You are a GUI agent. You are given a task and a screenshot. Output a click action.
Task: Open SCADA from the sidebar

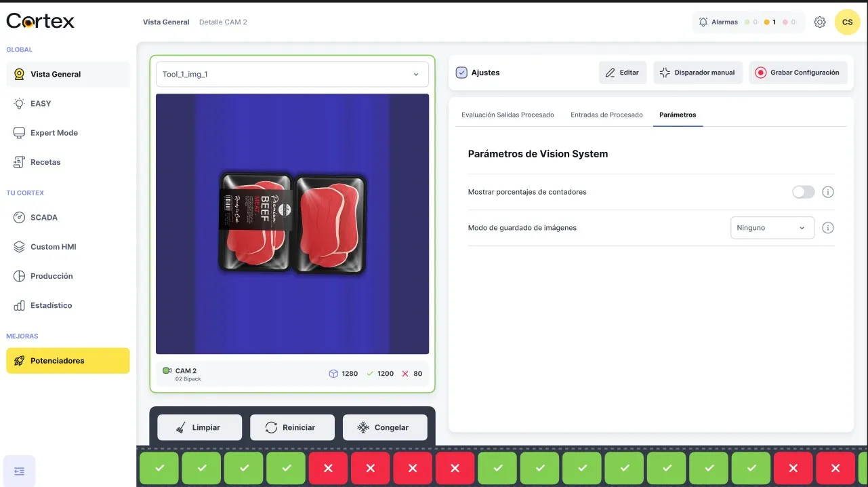[x=44, y=218]
